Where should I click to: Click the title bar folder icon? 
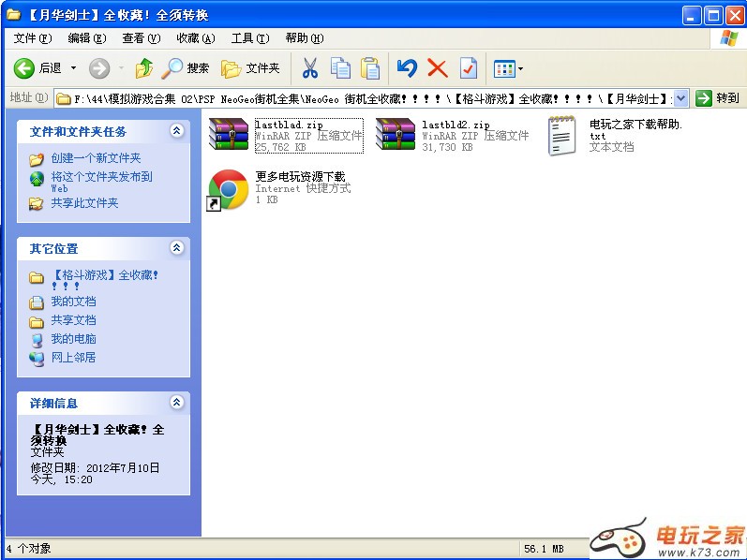13,15
